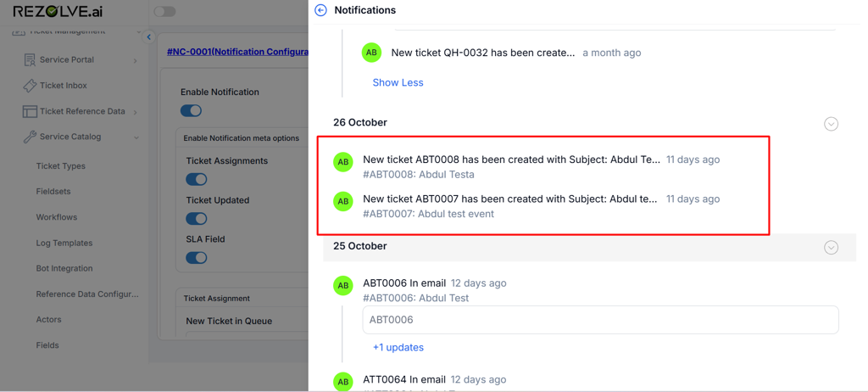Screen dimensions: 868x392
Task: Collapse the 26 October notification group
Action: click(831, 124)
